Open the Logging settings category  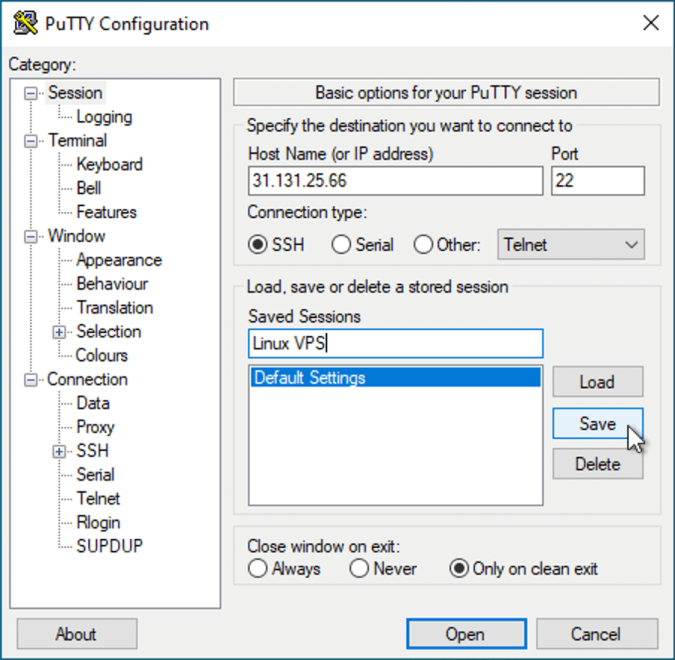(104, 117)
